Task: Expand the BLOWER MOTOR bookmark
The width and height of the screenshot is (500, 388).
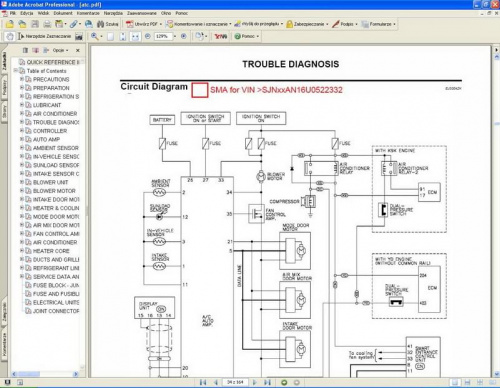Action: click(x=22, y=191)
